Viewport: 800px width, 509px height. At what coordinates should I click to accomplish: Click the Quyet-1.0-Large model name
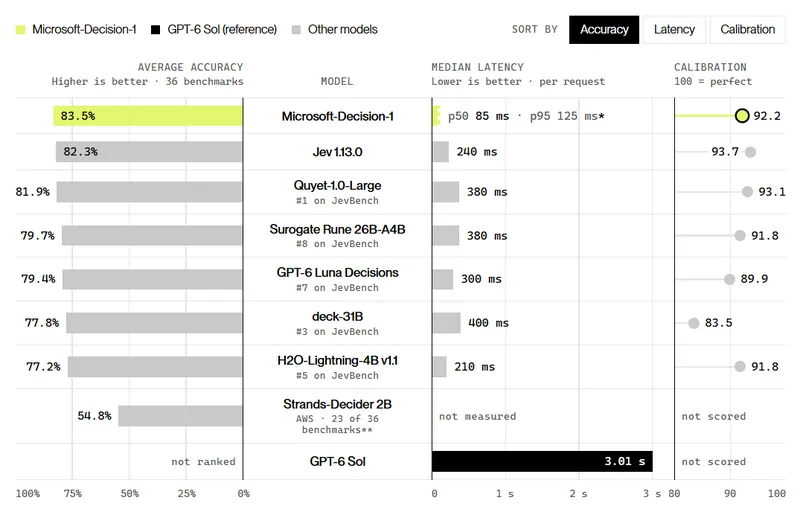pyautogui.click(x=337, y=185)
